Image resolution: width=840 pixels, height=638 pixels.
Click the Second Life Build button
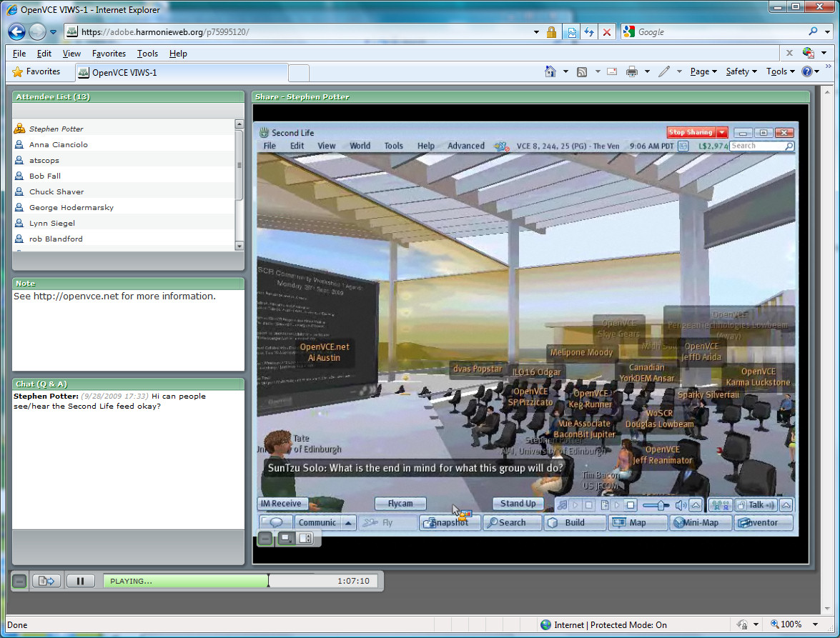[575, 522]
